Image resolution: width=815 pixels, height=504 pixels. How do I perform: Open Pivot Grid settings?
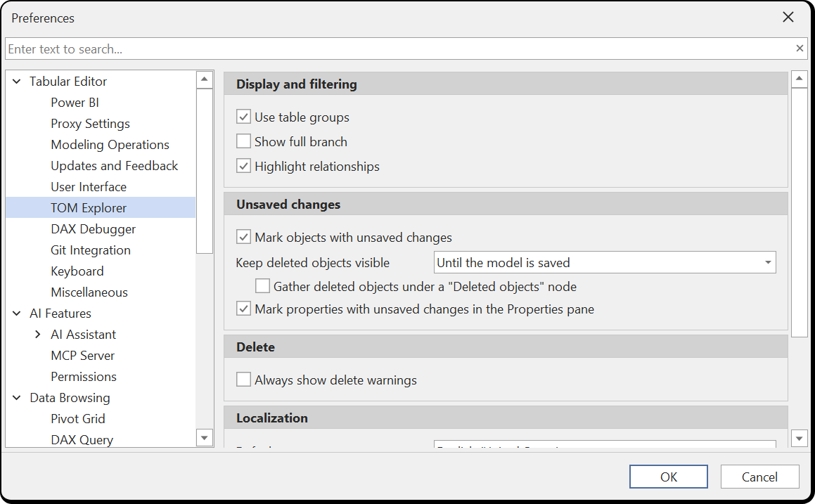click(x=78, y=419)
